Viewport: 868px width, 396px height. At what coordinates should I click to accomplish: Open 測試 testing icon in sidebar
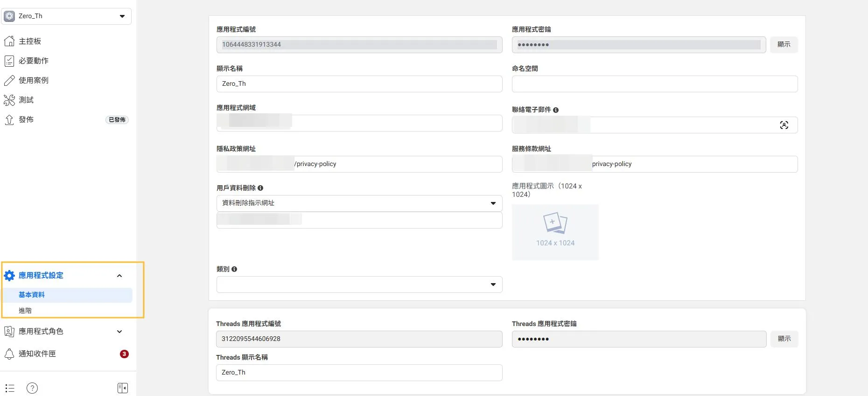click(9, 100)
